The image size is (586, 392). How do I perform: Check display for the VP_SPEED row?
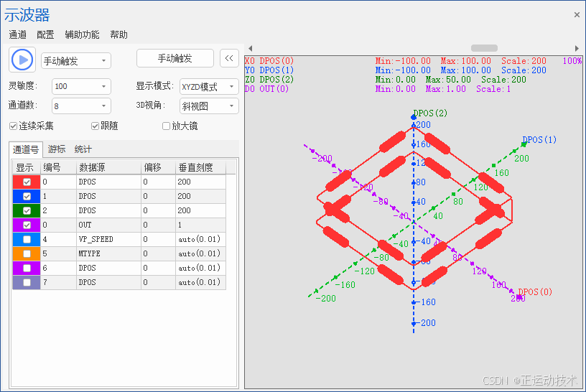click(x=27, y=239)
